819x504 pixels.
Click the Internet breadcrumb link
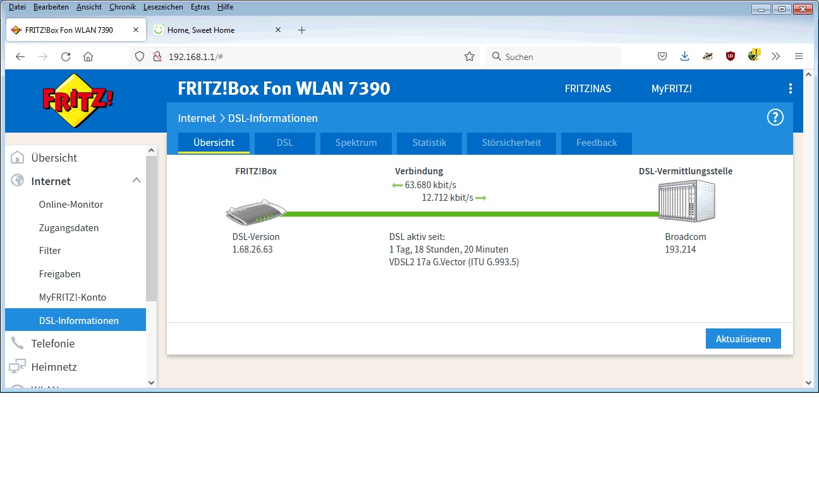[197, 118]
